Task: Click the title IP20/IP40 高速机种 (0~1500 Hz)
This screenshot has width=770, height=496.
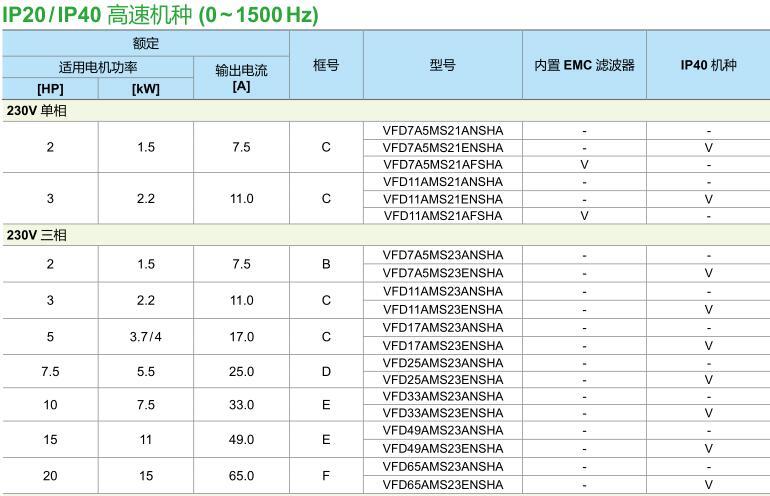Action: pos(161,14)
